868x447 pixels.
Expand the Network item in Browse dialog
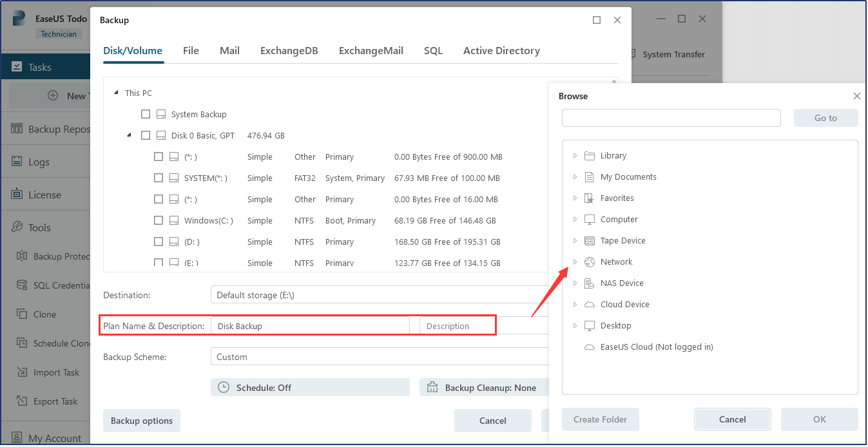click(575, 262)
